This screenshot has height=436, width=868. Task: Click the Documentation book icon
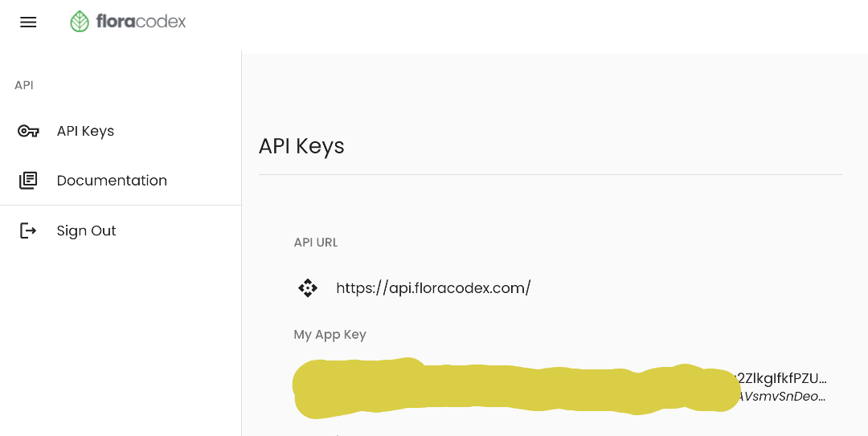coord(28,181)
